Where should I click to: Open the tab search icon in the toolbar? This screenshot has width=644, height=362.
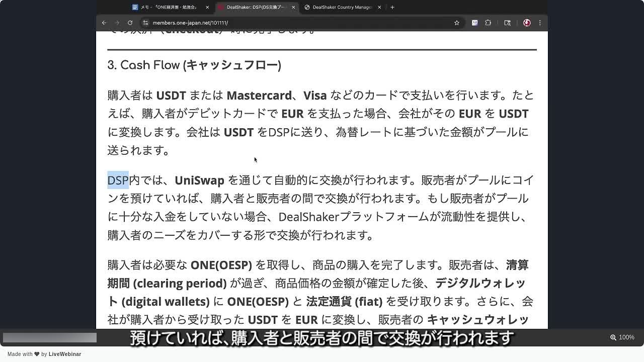tap(507, 23)
